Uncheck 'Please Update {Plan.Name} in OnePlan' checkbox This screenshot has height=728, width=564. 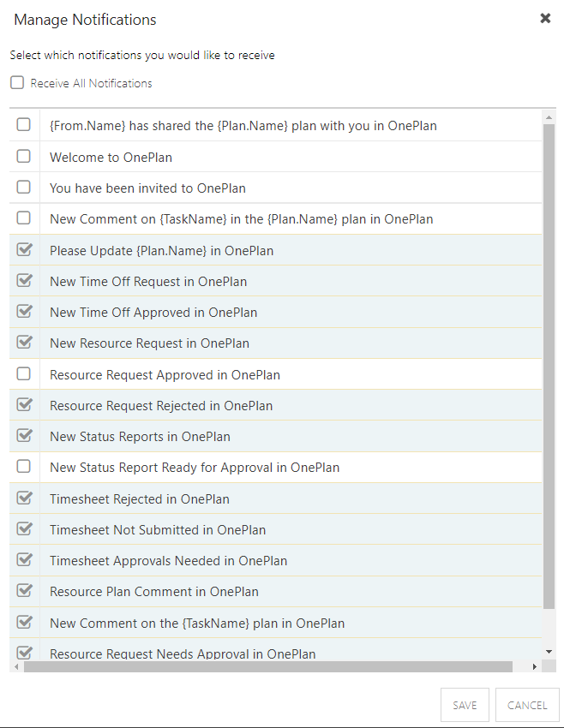point(24,249)
